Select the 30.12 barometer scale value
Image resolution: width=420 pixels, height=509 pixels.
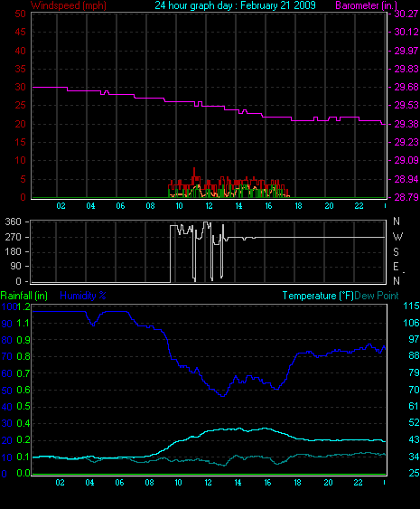pyautogui.click(x=406, y=32)
